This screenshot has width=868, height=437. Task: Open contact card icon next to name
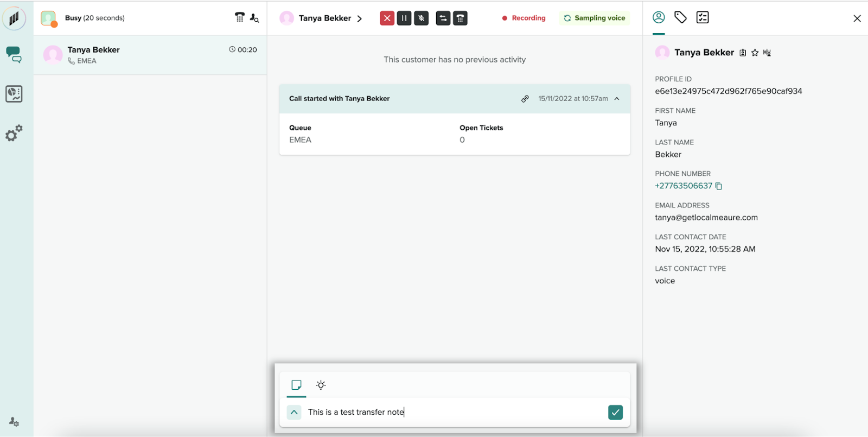(743, 53)
